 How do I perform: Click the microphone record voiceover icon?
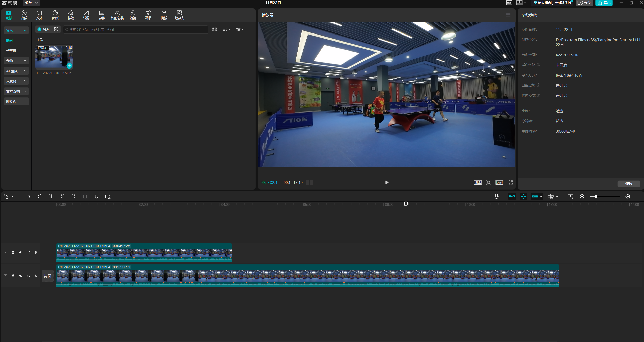tap(496, 196)
